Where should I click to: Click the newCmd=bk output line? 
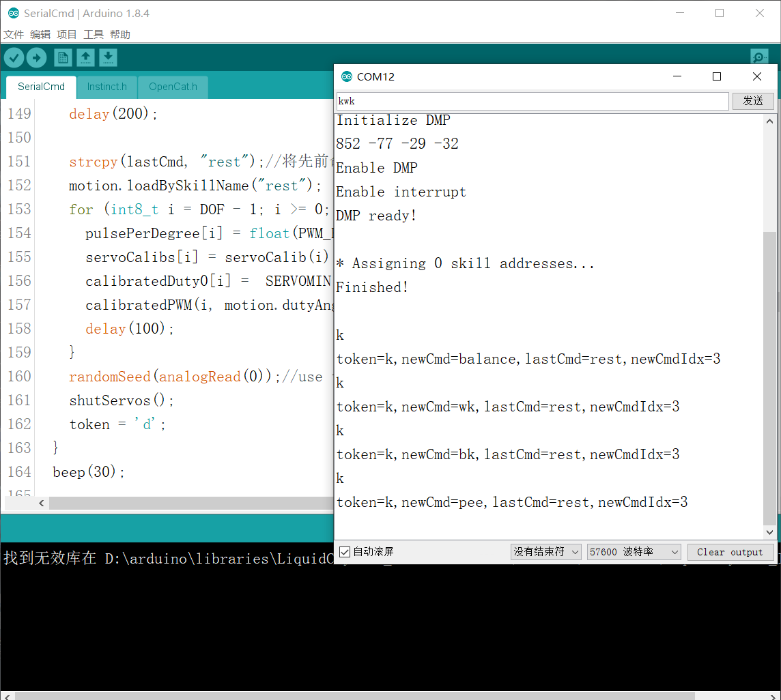tap(508, 454)
